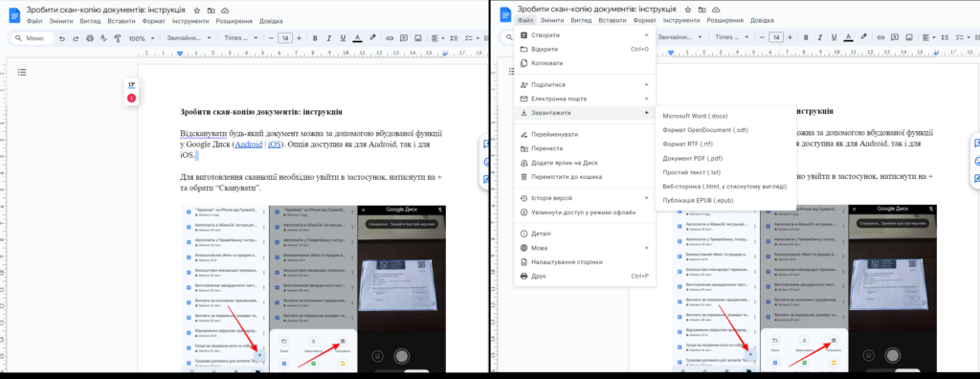980x379 pixels.
Task: Check cloud save status in left window
Action: (225, 11)
